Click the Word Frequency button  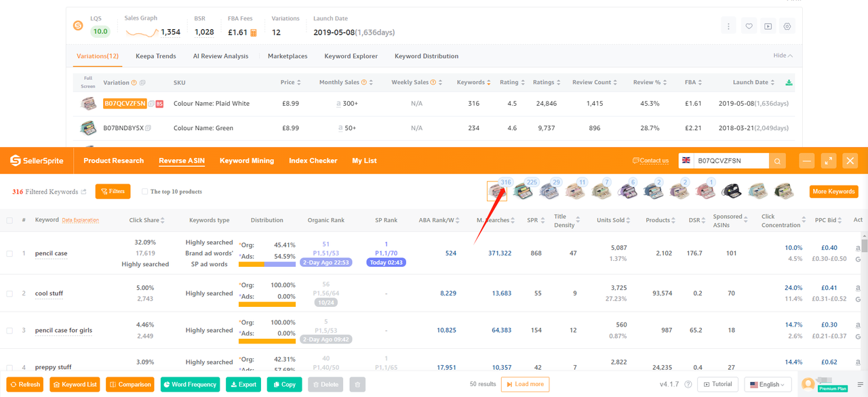click(190, 384)
